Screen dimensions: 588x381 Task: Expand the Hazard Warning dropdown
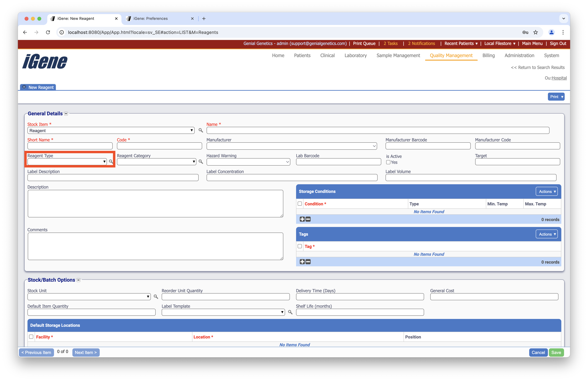[248, 162]
